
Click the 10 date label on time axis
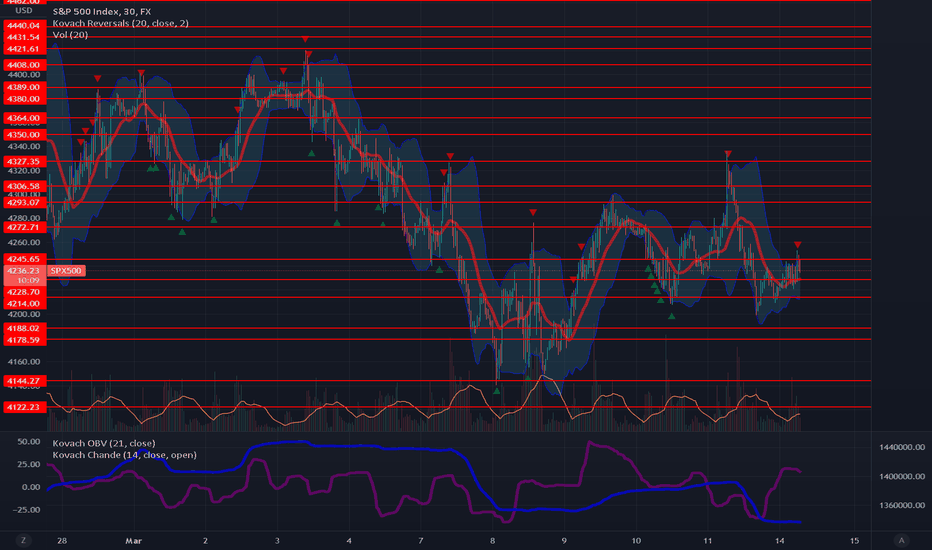pos(636,540)
